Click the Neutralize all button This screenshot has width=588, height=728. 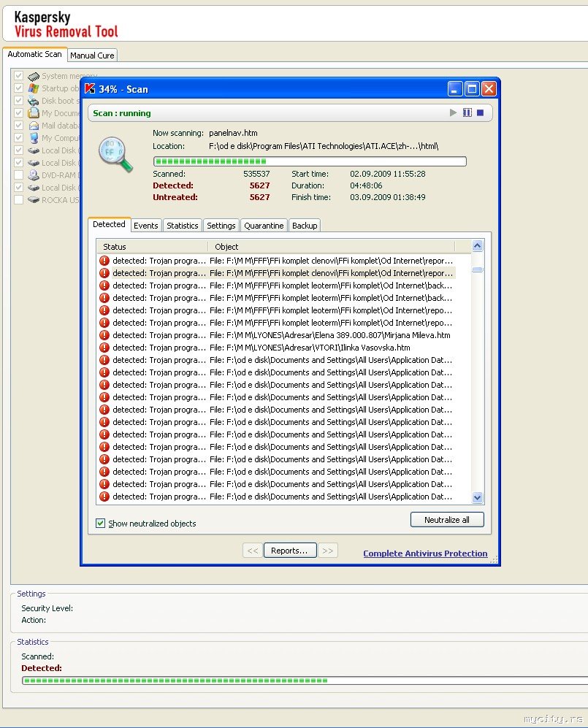pyautogui.click(x=447, y=520)
